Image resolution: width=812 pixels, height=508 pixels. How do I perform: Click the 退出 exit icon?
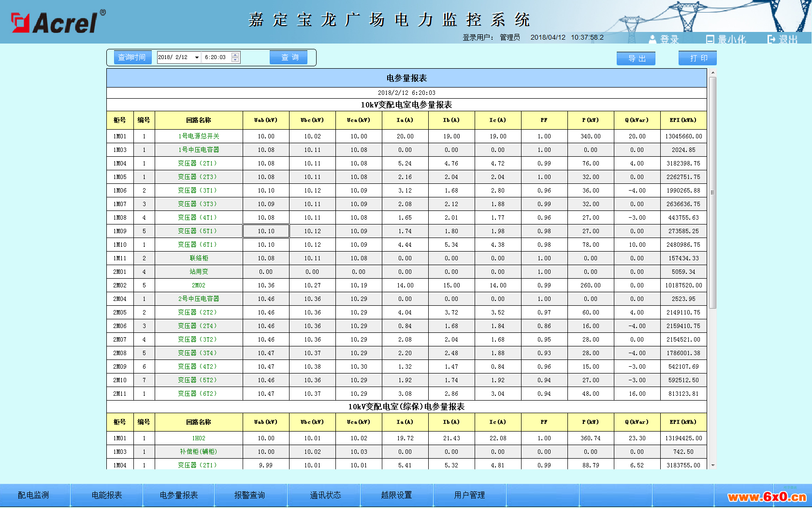[771, 39]
